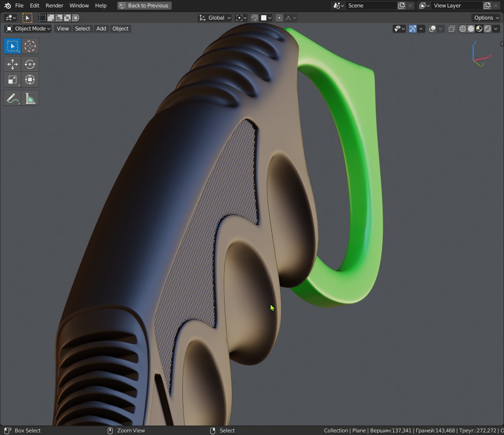504x435 pixels.
Task: Click the blue Z axis on navigation gizmo
Action: pos(475,43)
